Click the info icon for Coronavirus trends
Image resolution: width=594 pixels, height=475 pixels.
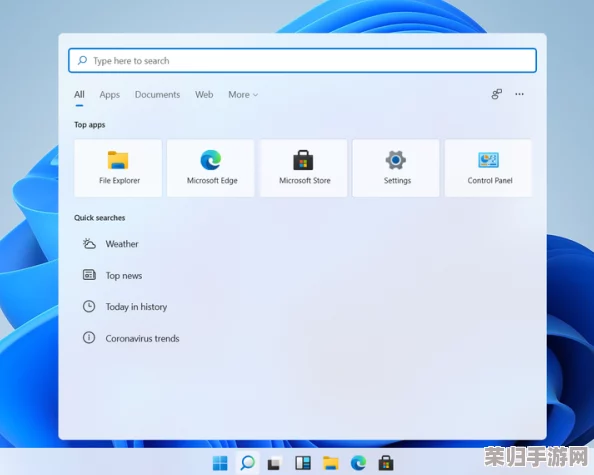89,338
